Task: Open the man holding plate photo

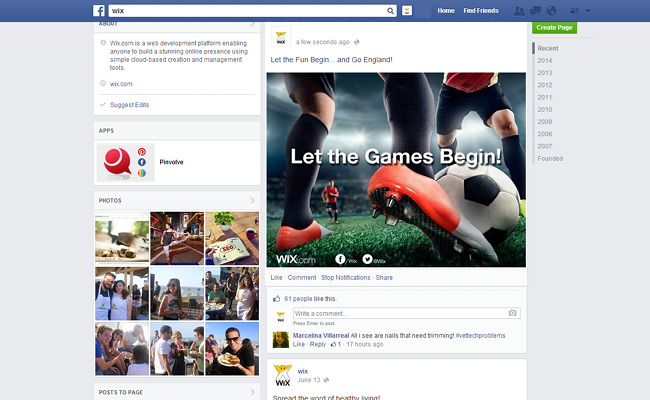Action: [232, 349]
